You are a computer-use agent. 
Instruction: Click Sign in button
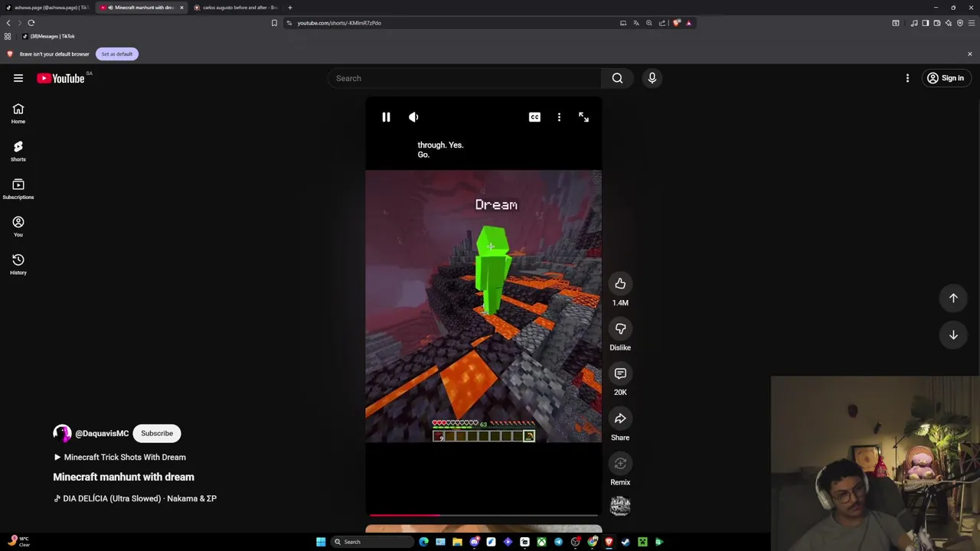(x=946, y=78)
